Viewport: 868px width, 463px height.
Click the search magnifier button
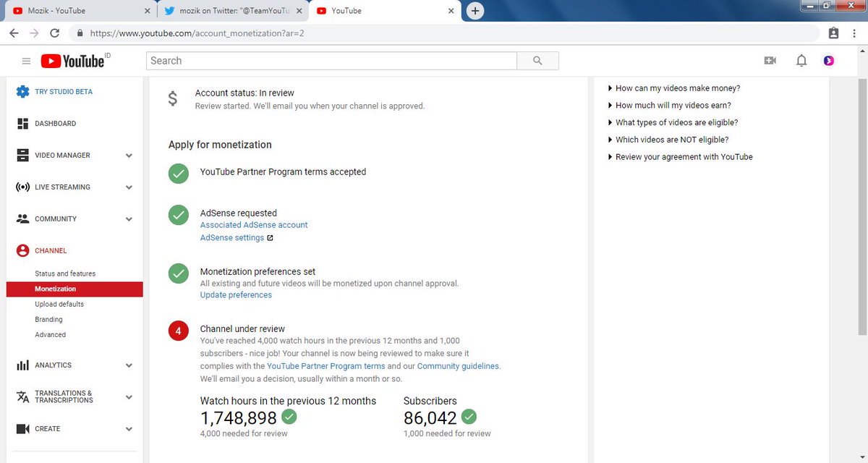click(x=537, y=61)
